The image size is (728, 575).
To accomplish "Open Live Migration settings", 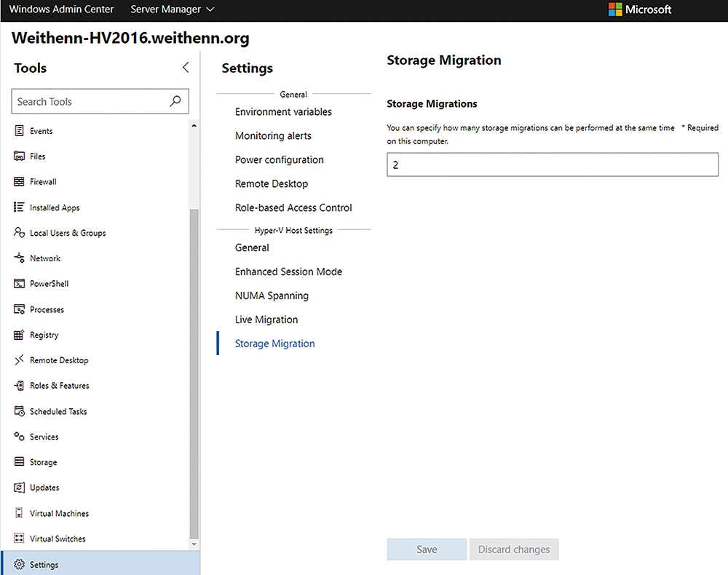I will (x=266, y=320).
